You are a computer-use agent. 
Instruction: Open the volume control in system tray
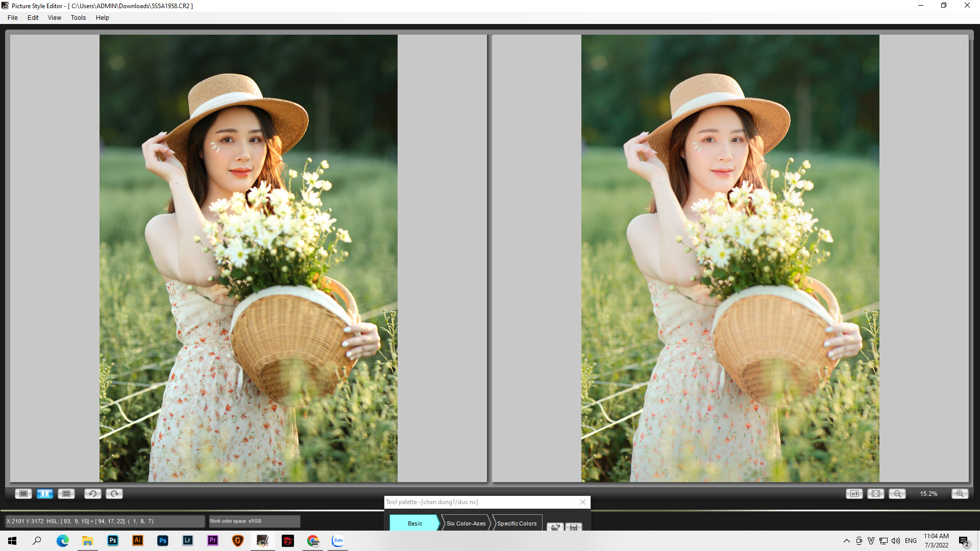pyautogui.click(x=896, y=541)
